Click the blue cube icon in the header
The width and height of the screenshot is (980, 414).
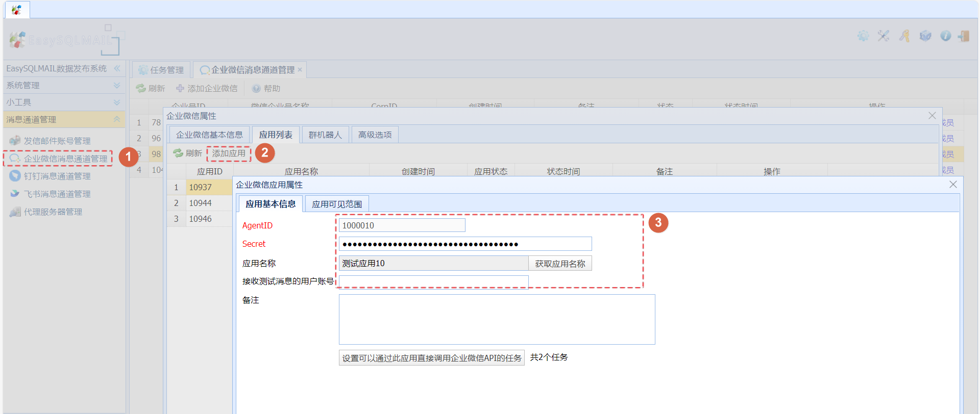click(925, 36)
